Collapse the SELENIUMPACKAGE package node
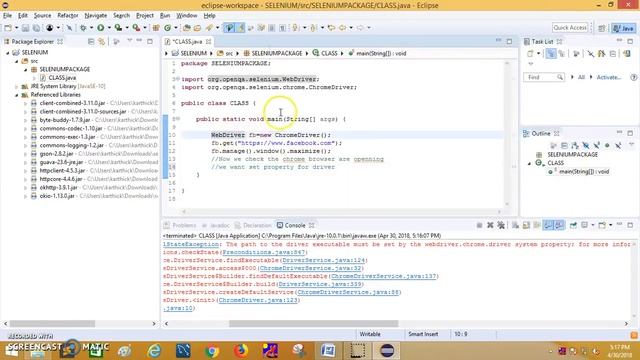 (25, 70)
